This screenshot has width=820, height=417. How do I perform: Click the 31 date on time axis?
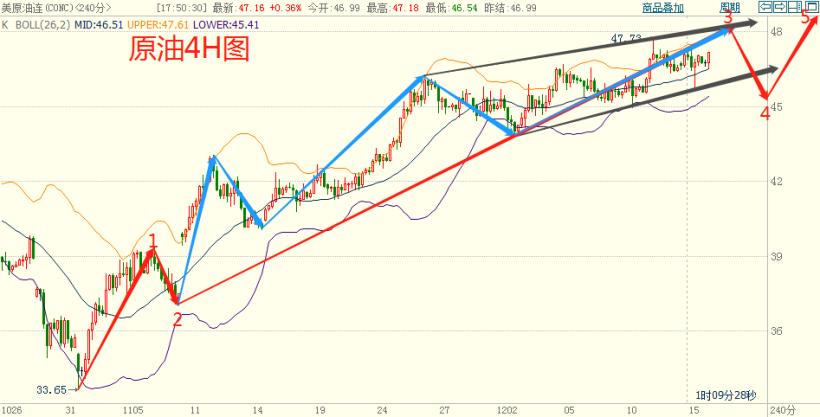click(72, 410)
